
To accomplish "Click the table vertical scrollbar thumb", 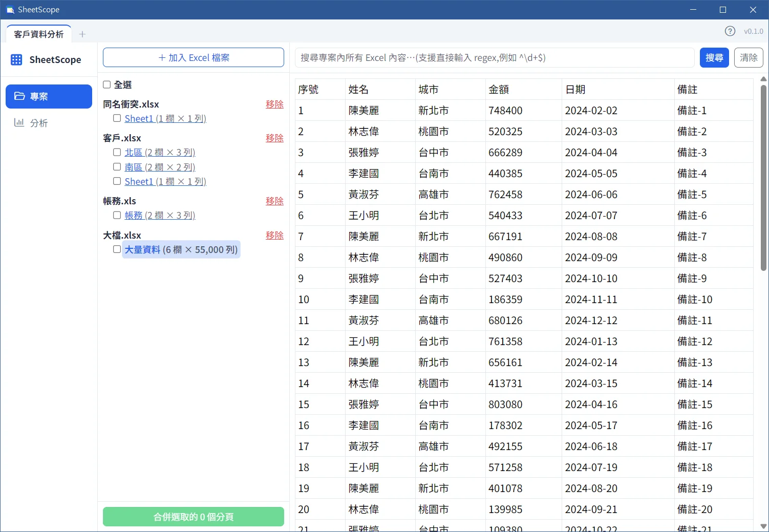I will pos(763,178).
